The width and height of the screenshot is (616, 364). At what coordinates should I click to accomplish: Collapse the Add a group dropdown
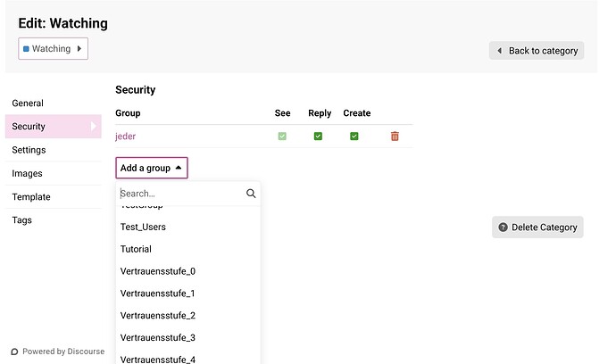[x=152, y=168]
